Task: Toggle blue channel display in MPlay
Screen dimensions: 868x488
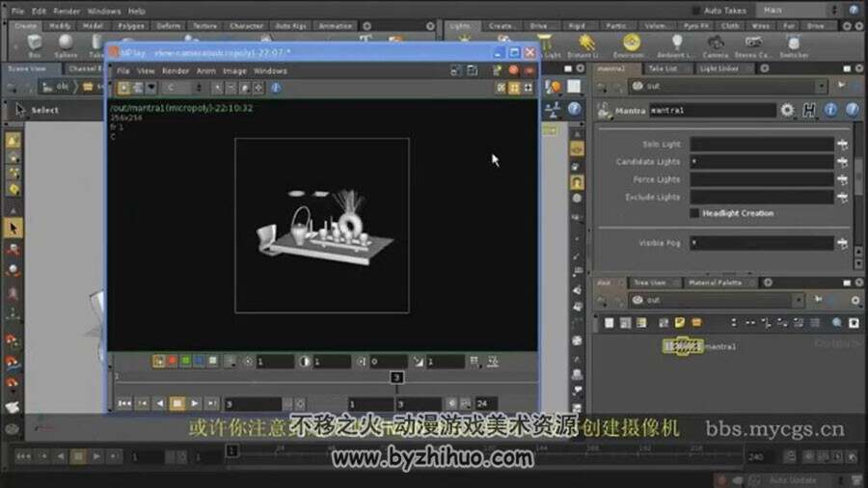Action: [x=199, y=362]
